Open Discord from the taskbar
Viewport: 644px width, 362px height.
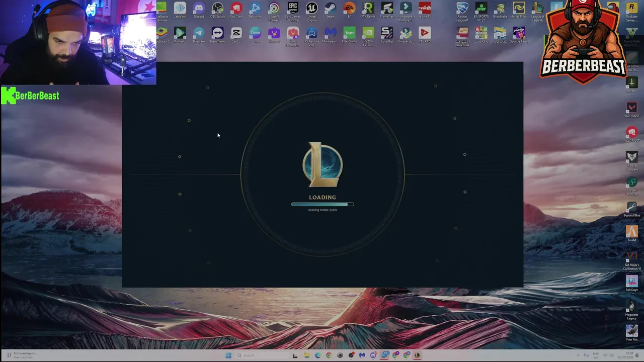pos(373,355)
